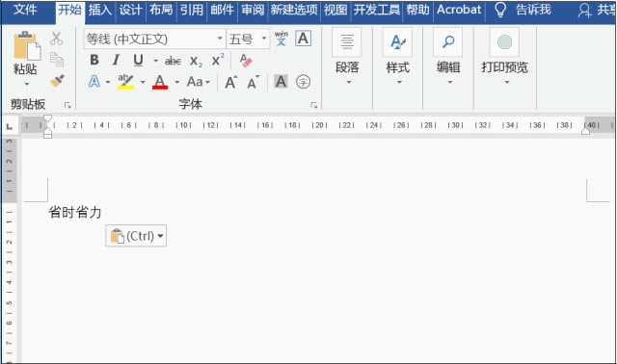The width and height of the screenshot is (617, 364).
Task: Switch to the Review (审阅) tab
Action: pos(253,10)
